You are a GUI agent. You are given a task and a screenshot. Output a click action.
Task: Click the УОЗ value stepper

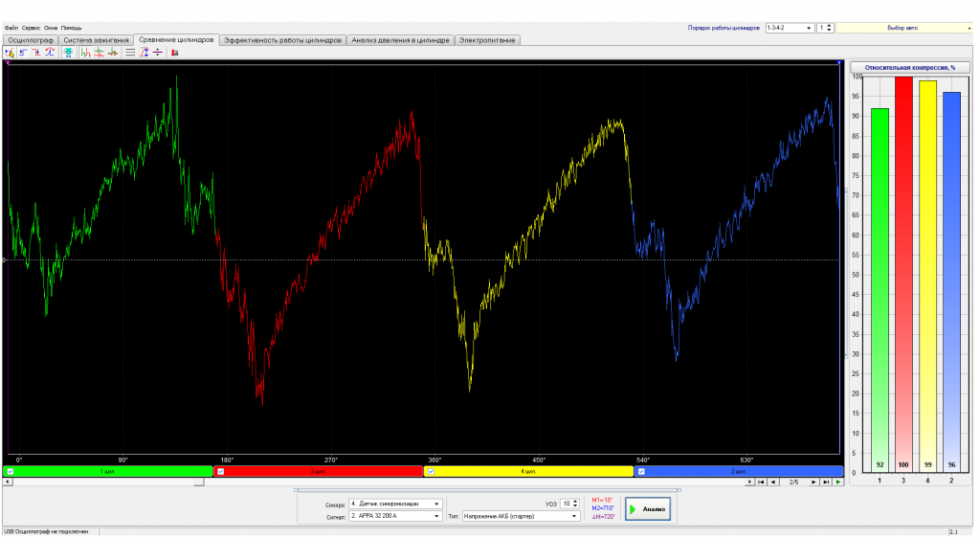575,504
